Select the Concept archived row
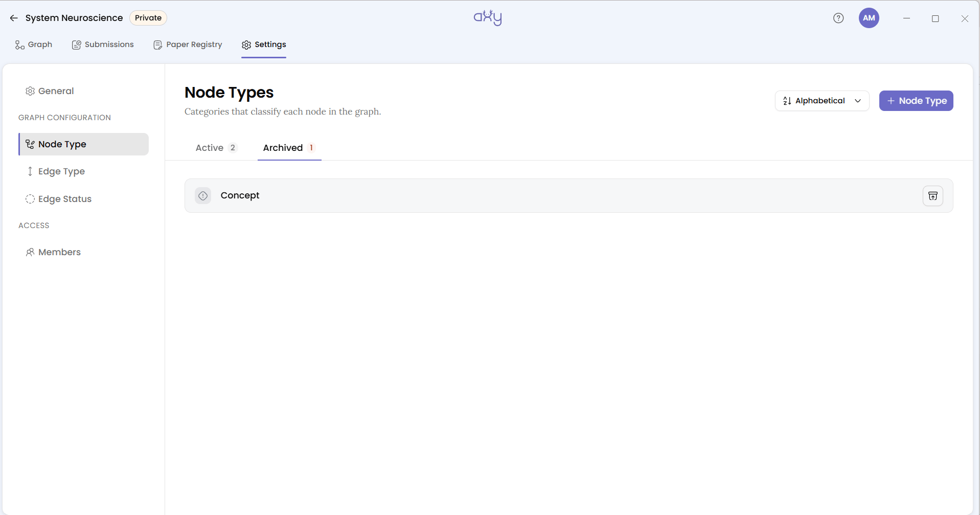The image size is (980, 515). point(568,195)
